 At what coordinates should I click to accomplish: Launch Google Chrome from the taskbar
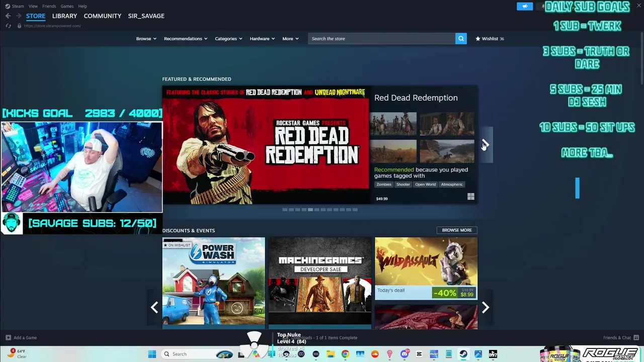[345, 354]
